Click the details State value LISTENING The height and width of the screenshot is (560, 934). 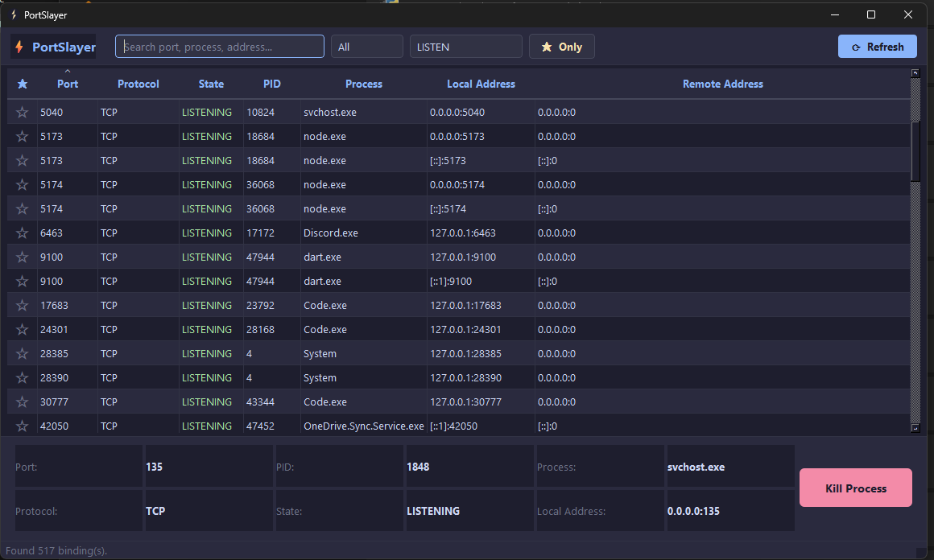point(433,511)
